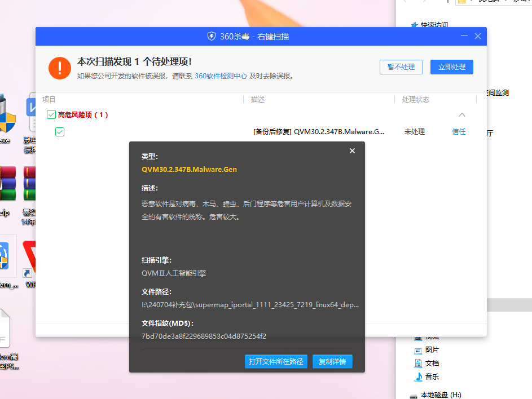This screenshot has height=399, width=532.
Task: Open the 360软件检测中心 link
Action: [221, 76]
